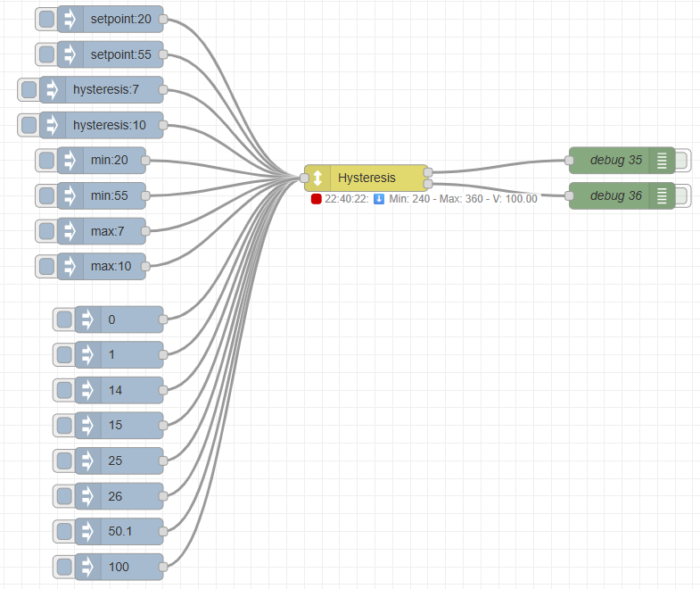Fire the inject node labeled 14
The height and width of the screenshot is (589, 700).
click(64, 390)
